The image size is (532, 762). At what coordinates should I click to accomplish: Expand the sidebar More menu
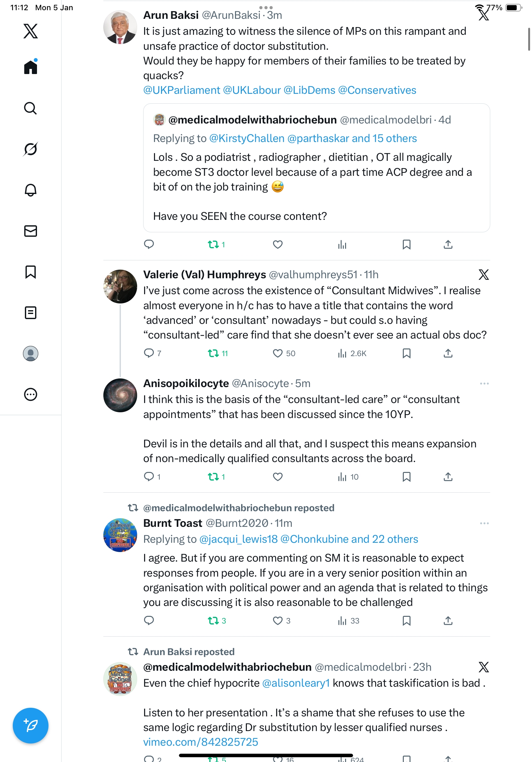(x=31, y=395)
